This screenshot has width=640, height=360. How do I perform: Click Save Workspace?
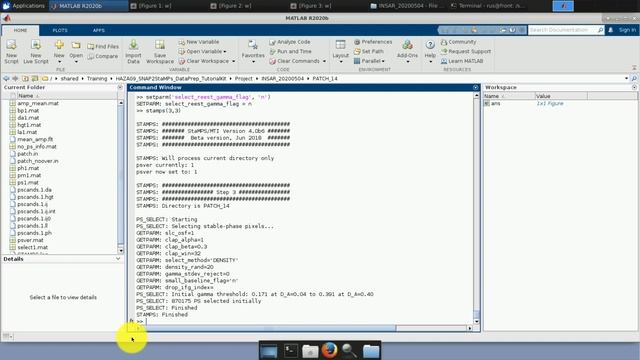160,52
